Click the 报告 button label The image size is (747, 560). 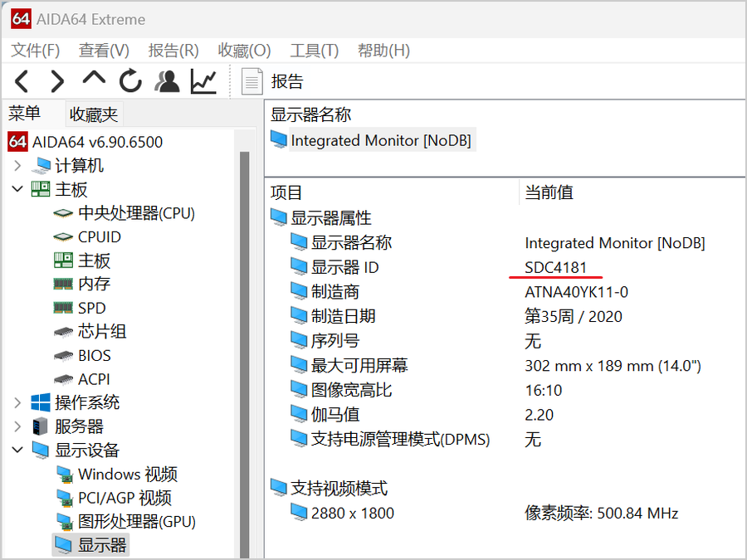287,81
